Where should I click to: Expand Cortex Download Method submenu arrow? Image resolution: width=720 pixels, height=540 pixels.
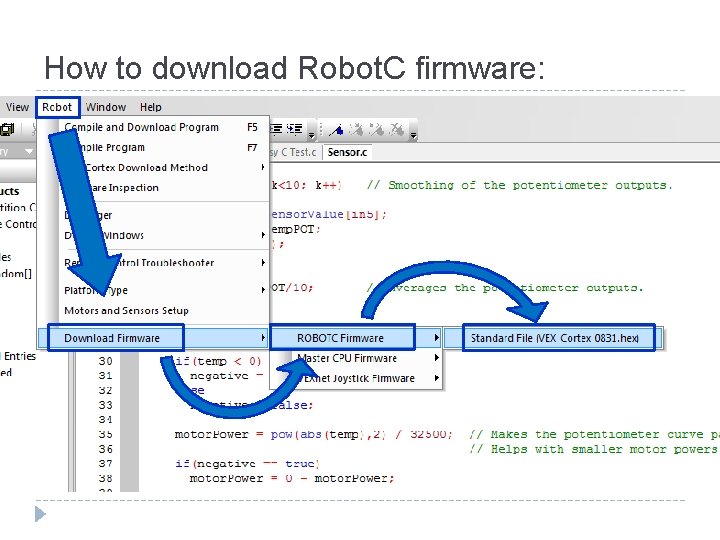[x=263, y=167]
